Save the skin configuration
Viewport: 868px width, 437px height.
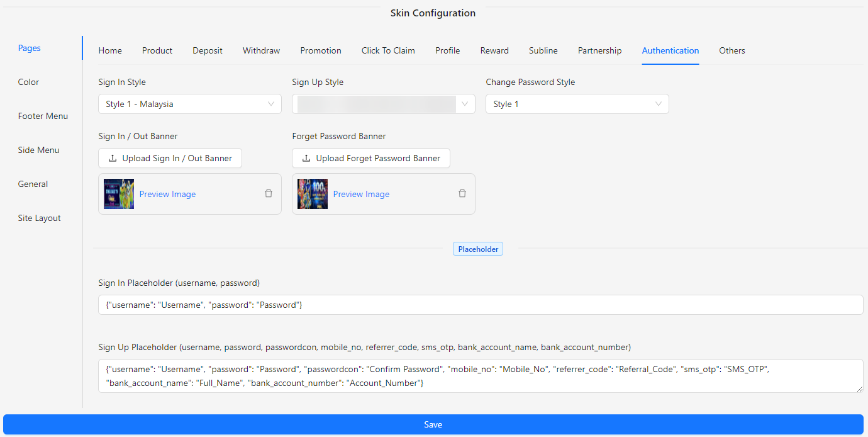pyautogui.click(x=433, y=424)
